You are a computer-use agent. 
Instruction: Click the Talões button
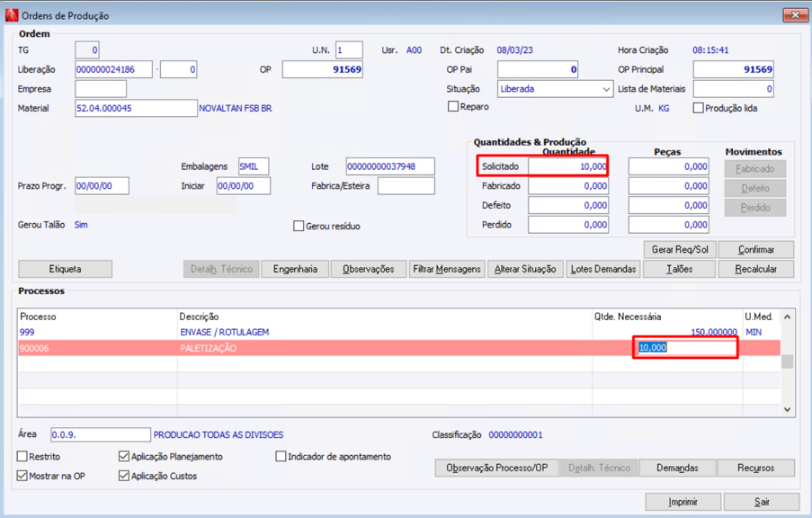click(680, 269)
